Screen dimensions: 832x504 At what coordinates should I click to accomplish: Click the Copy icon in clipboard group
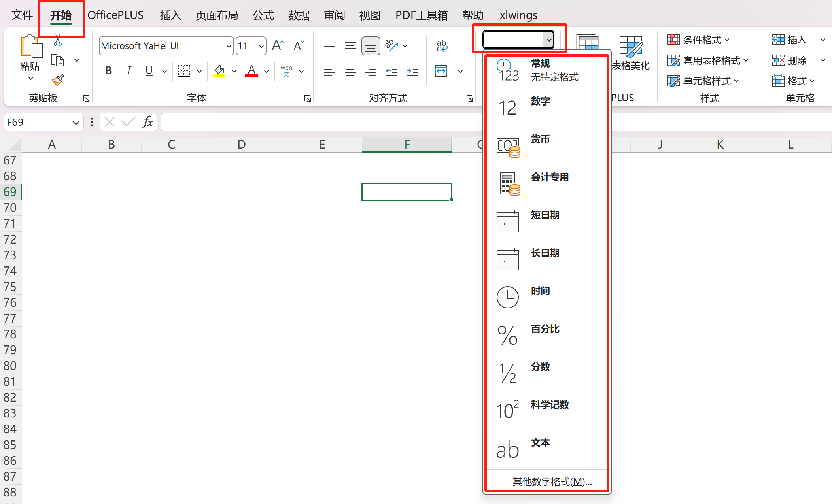(x=58, y=60)
